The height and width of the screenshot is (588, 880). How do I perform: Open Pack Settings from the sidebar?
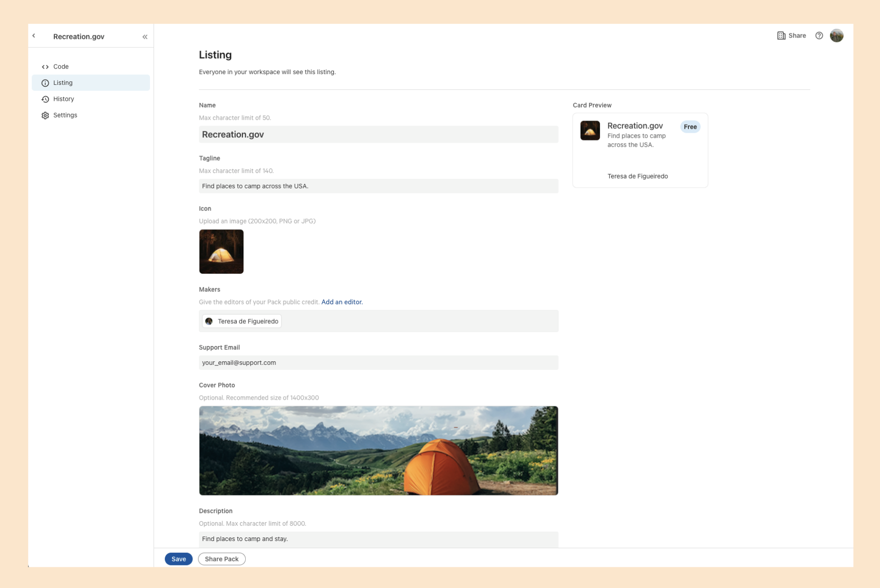click(x=65, y=115)
